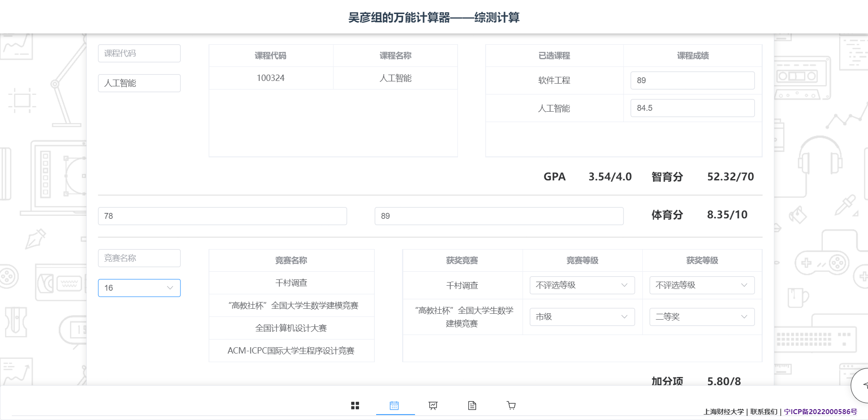Select ACM-ICPC国际大学生程序设计竞赛 in the list

292,350
